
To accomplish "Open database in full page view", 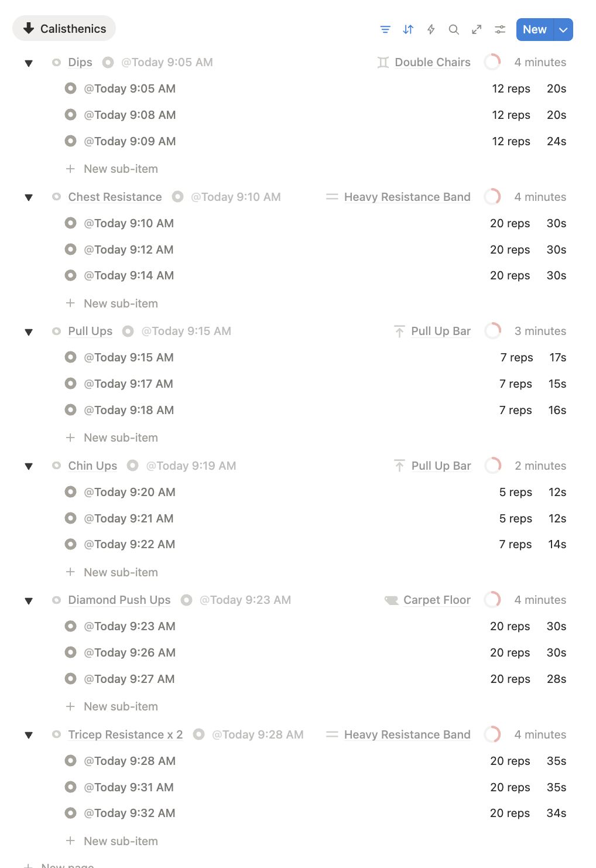I will point(477,29).
